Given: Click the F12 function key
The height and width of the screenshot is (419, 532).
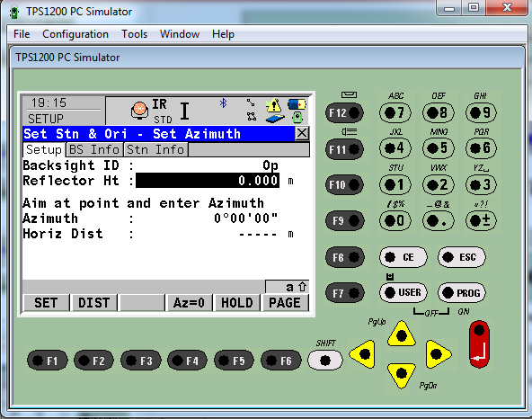Looking at the screenshot, I should pyautogui.click(x=344, y=112).
